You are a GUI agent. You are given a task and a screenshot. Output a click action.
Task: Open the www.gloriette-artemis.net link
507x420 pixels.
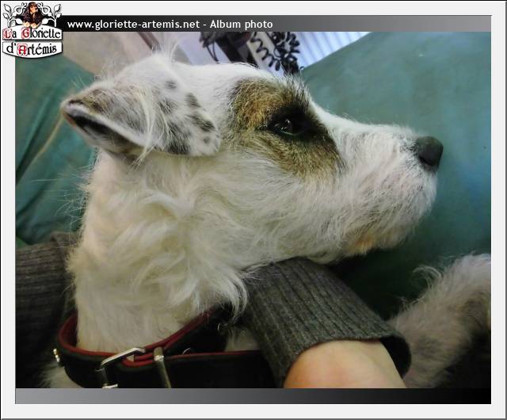[x=133, y=25]
